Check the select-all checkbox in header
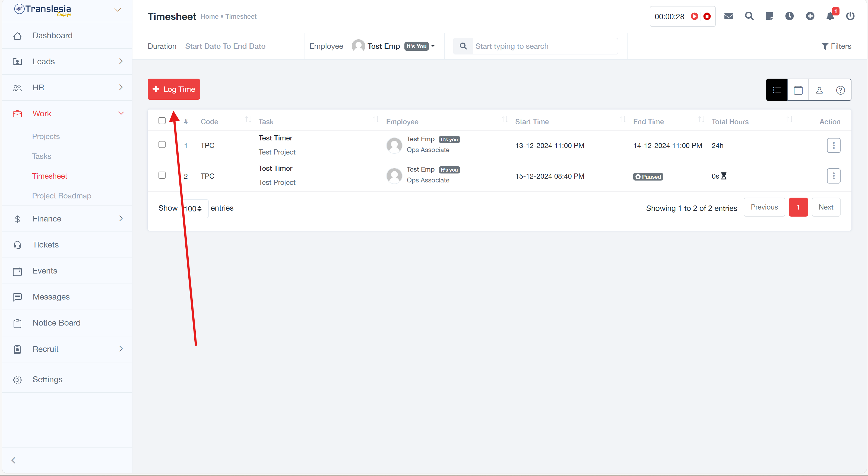The image size is (868, 476). tap(162, 121)
